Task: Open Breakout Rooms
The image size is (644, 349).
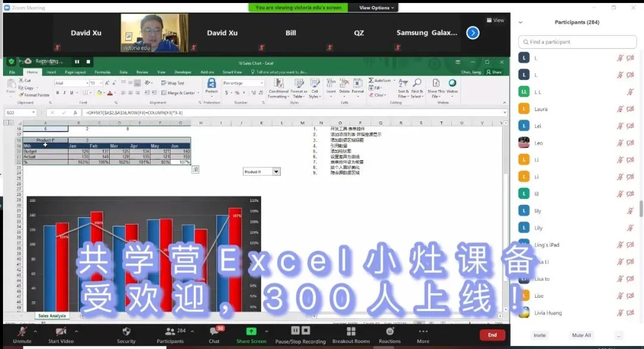Action: (x=351, y=335)
